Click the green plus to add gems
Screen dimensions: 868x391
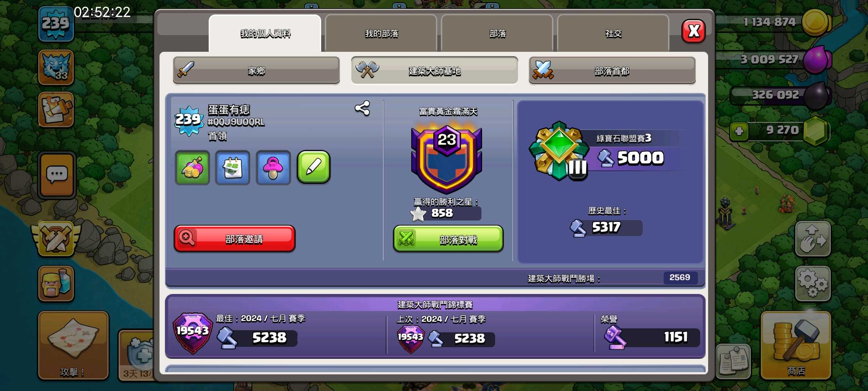click(x=739, y=131)
